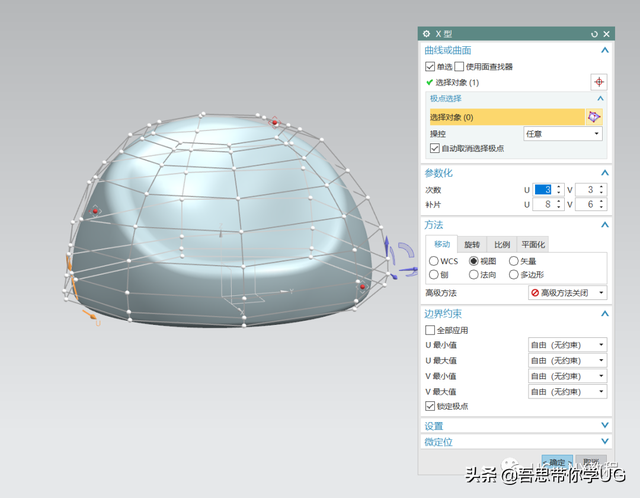Click the green checkmark beside 选择对象 (1)
The width and height of the screenshot is (640, 498).
(429, 82)
